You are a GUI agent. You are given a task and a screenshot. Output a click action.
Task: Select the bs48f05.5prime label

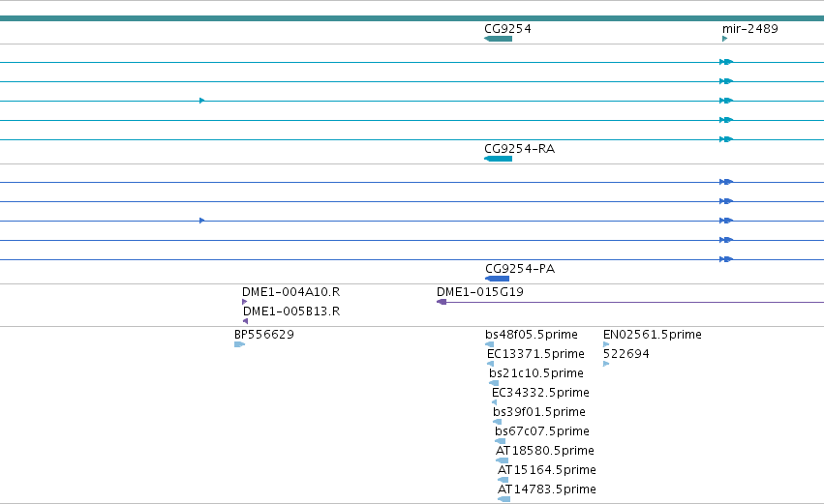pos(532,335)
